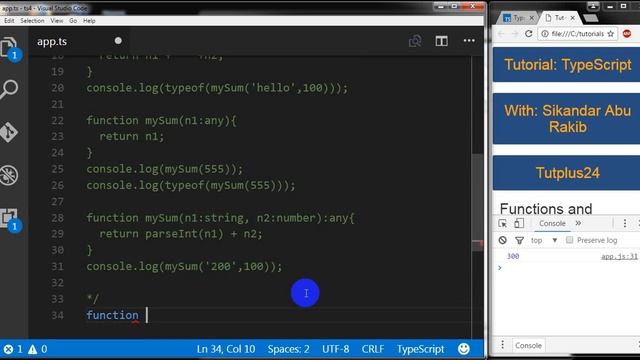
Task: Open the Selection menu
Action: (x=32, y=21)
